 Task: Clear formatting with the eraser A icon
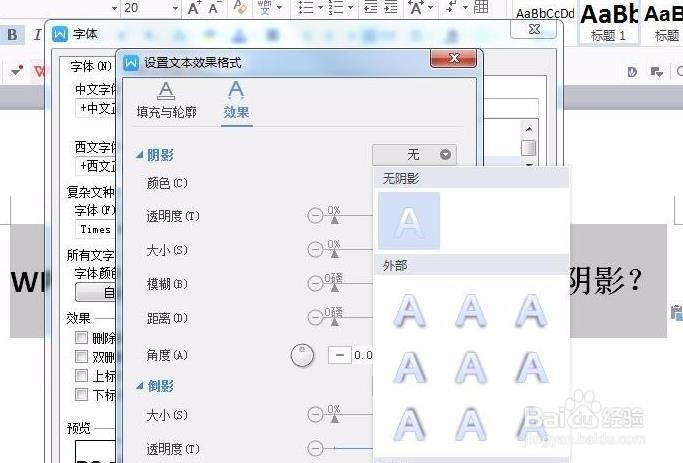tap(240, 7)
